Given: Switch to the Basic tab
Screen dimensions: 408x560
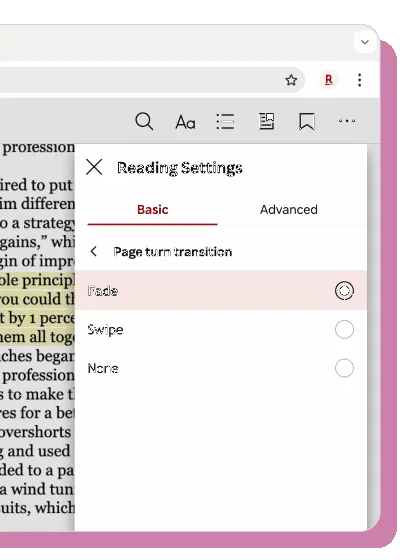Looking at the screenshot, I should pyautogui.click(x=153, y=210).
